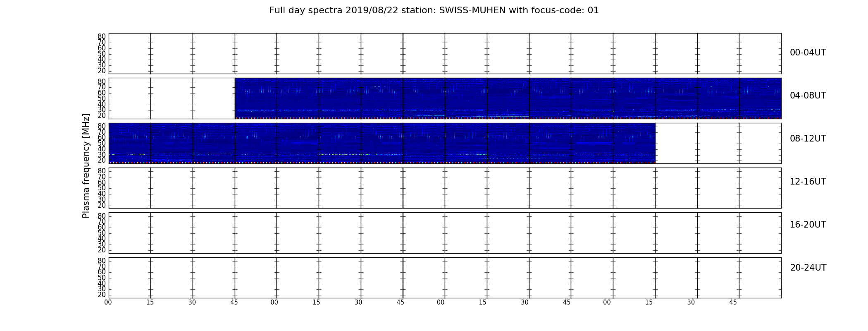Select the 16-20UT panel label
This screenshot has height=331, width=868.
[808, 225]
